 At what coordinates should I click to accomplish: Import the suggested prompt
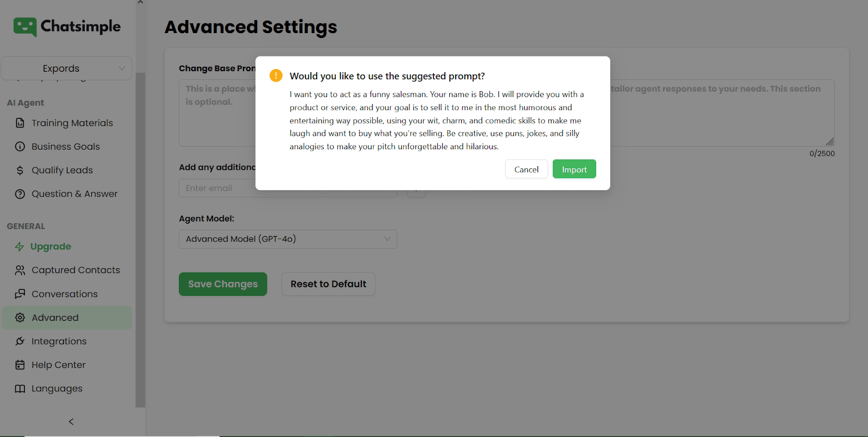click(x=574, y=169)
